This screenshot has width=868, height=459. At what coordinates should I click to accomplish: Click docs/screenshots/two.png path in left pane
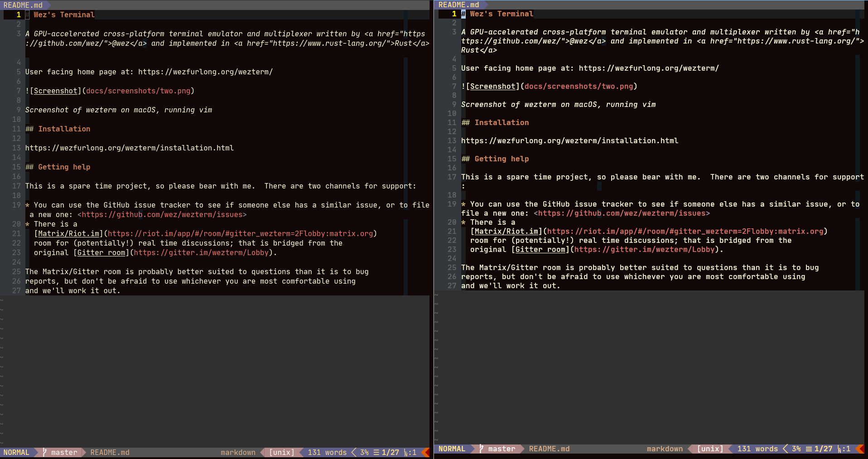[138, 91]
